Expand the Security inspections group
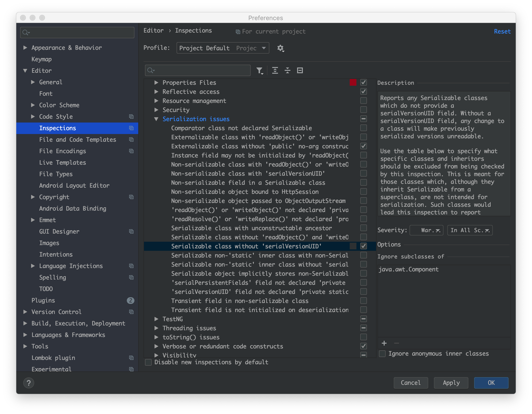The width and height of the screenshot is (532, 414). pyautogui.click(x=156, y=110)
